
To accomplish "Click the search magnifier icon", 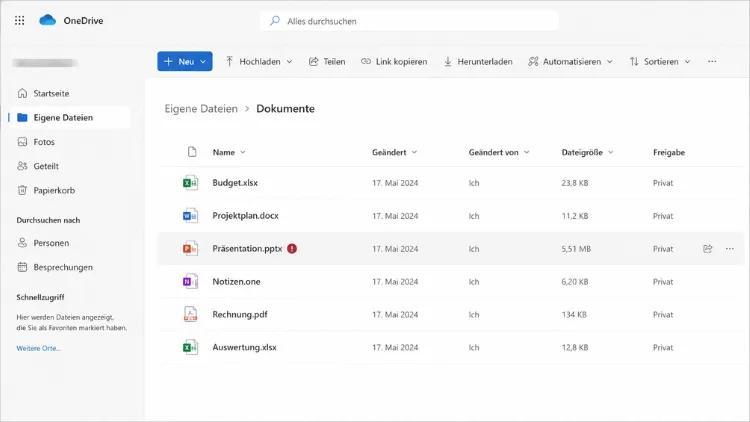I will pos(275,21).
